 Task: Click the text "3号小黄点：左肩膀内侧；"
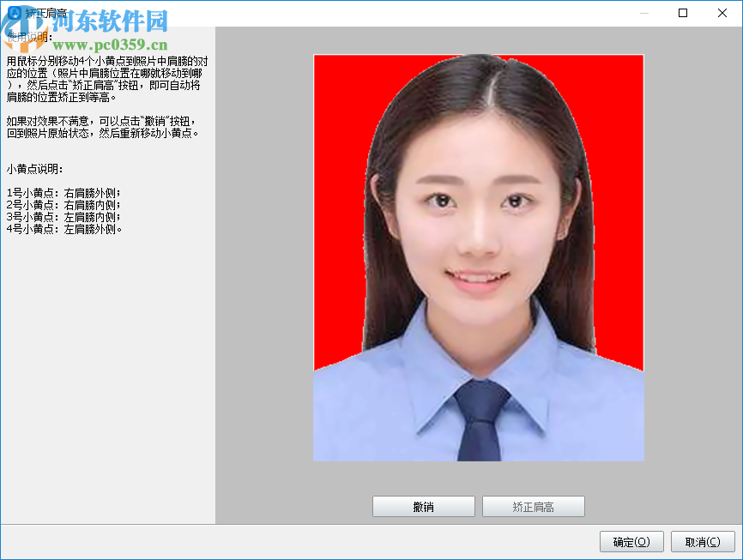63,216
